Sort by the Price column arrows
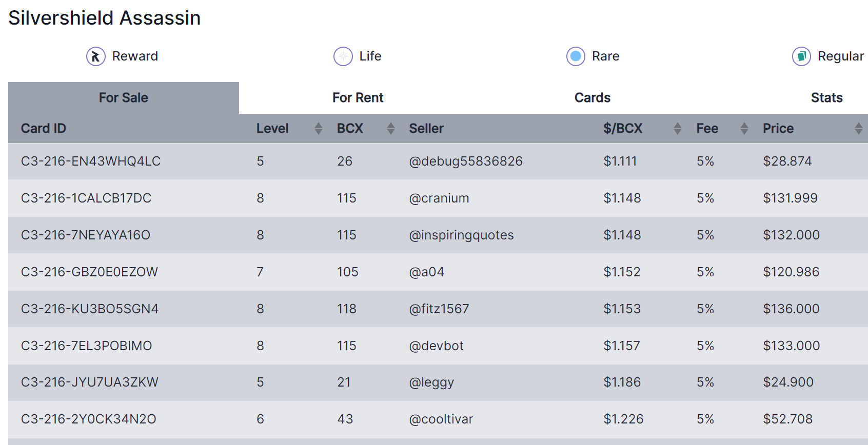This screenshot has height=445, width=868. click(x=858, y=129)
